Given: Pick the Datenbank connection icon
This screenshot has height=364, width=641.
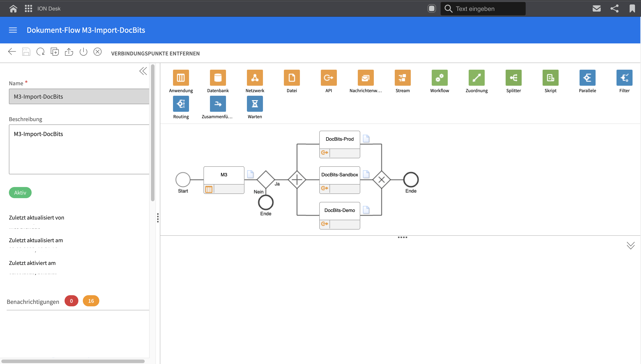Looking at the screenshot, I should pyautogui.click(x=218, y=78).
